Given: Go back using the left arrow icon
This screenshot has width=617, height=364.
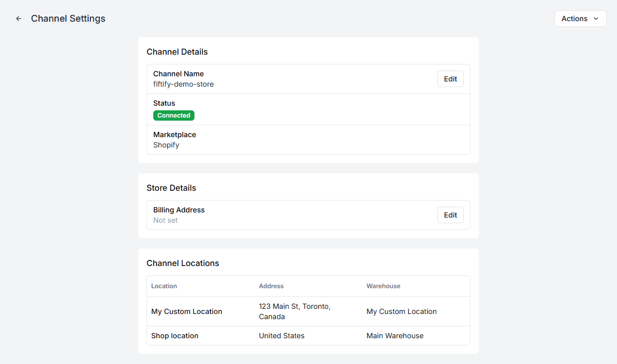Looking at the screenshot, I should pos(19,19).
